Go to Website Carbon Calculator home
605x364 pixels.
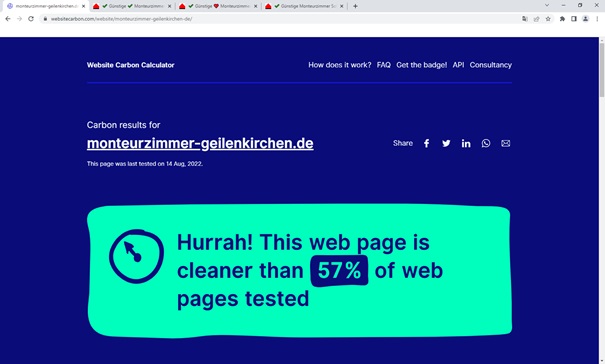[130, 65]
